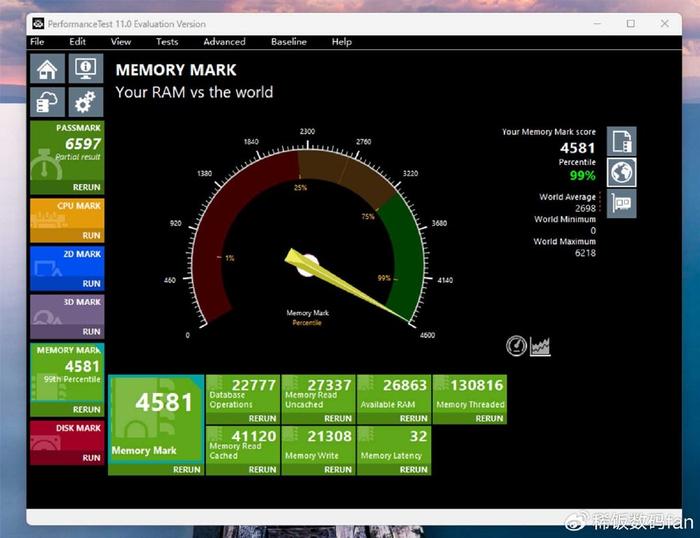Click the 'Memory Mark Percentile' gauge label

(307, 317)
